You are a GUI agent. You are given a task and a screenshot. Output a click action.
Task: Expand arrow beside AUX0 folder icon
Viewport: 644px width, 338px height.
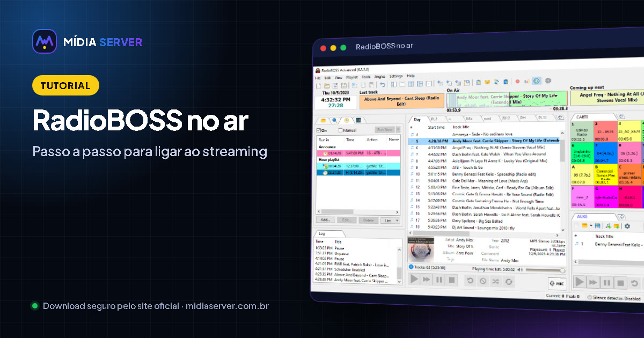(x=590, y=226)
